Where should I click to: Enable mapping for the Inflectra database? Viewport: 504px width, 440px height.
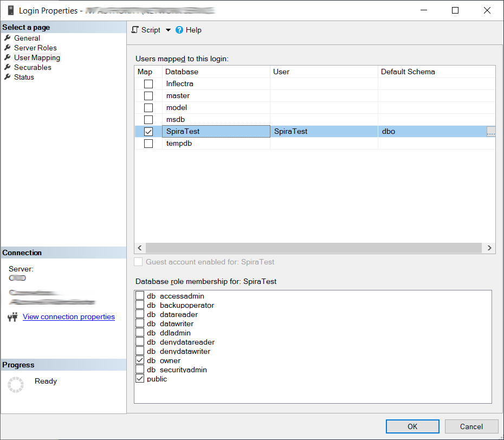click(x=148, y=84)
